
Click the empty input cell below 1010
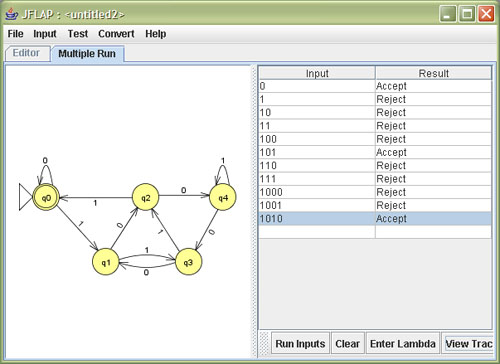[x=317, y=232]
